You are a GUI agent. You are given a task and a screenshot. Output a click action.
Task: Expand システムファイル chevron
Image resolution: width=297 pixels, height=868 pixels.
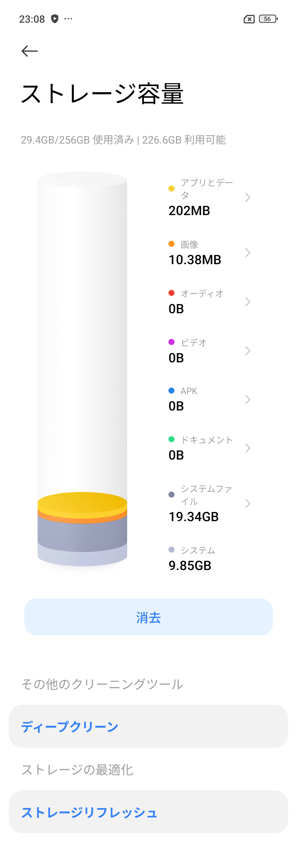coord(247,503)
